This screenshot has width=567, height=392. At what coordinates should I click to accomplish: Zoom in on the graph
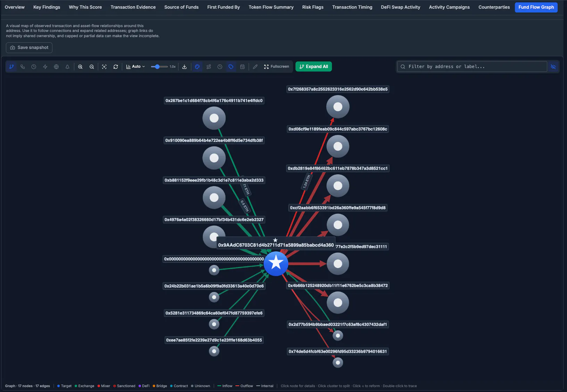[80, 67]
